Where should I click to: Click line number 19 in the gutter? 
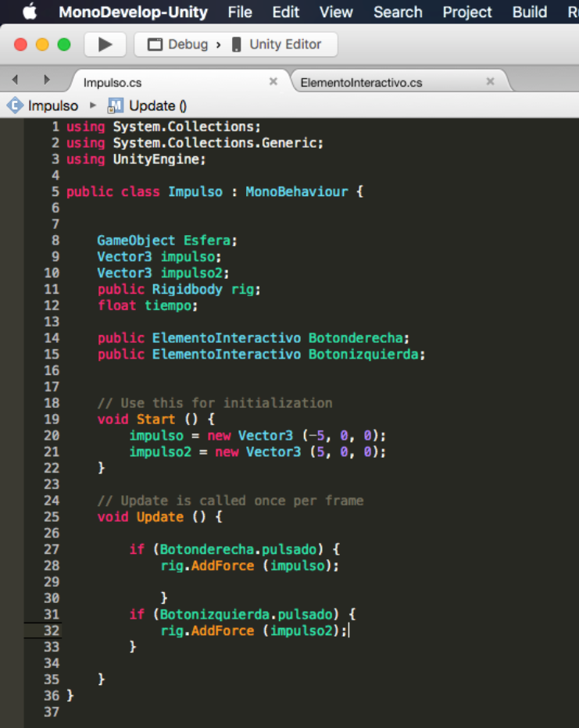pyautogui.click(x=52, y=419)
